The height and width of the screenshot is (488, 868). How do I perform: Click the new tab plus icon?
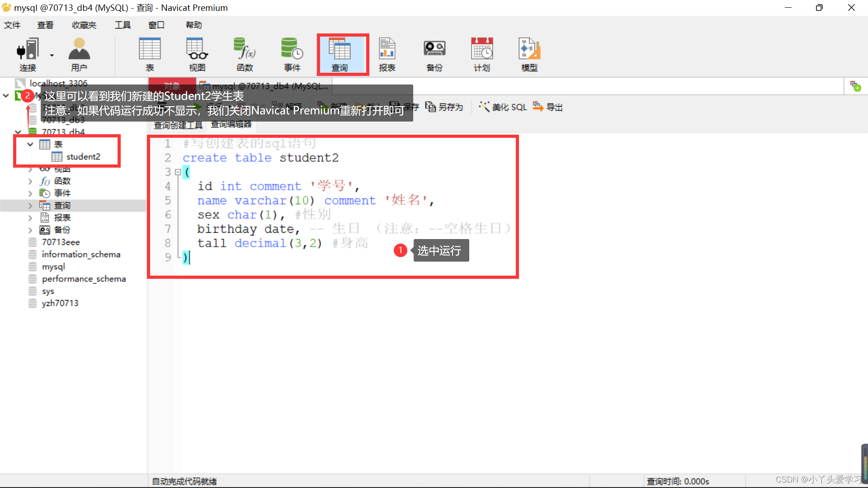(855, 86)
